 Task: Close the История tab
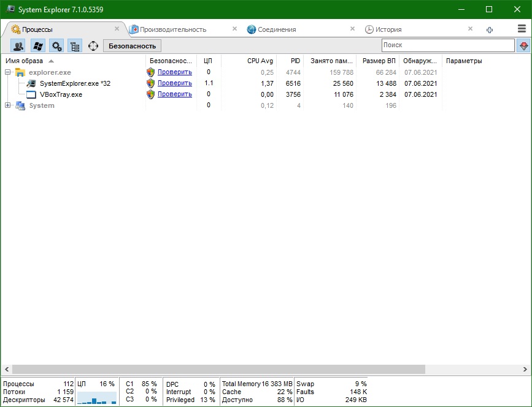(470, 29)
